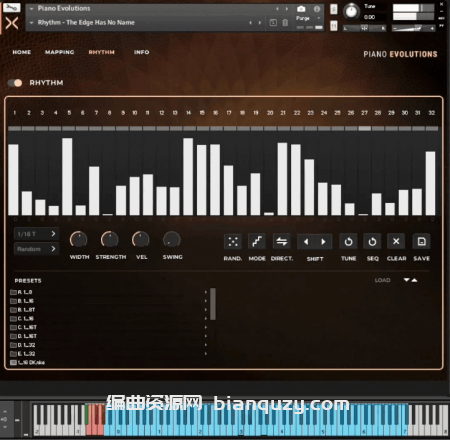
Task: Select the previous instrument arrow next to Piano Evolutions
Action: point(277,9)
